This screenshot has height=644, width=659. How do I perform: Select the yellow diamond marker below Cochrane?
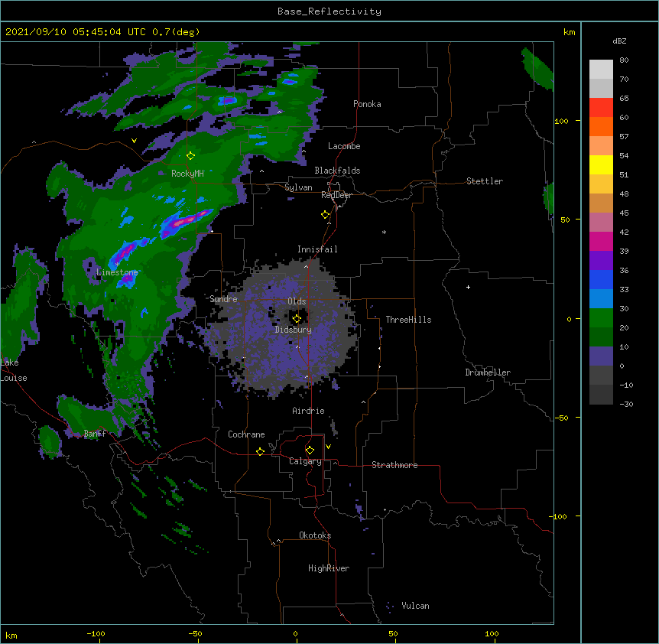260,451
